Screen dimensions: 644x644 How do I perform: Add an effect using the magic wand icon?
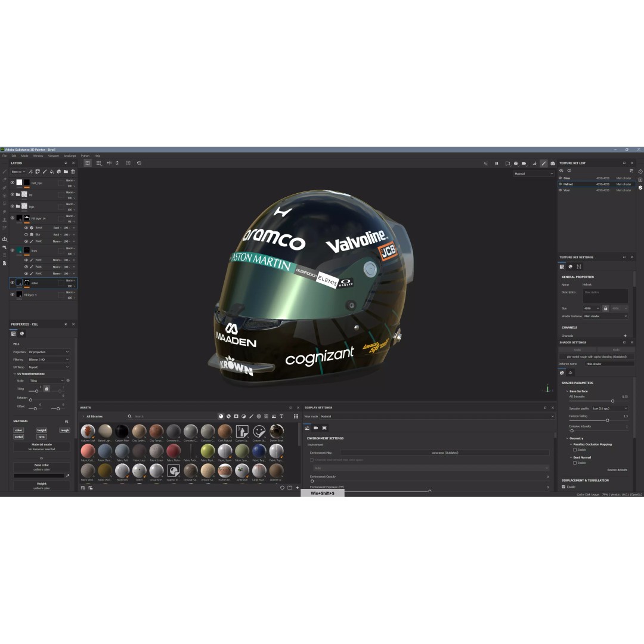click(x=31, y=172)
